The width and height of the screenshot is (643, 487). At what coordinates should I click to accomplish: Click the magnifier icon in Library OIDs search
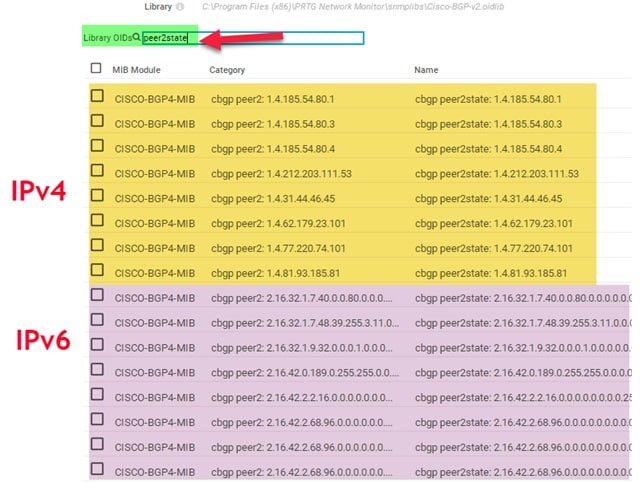(x=137, y=37)
